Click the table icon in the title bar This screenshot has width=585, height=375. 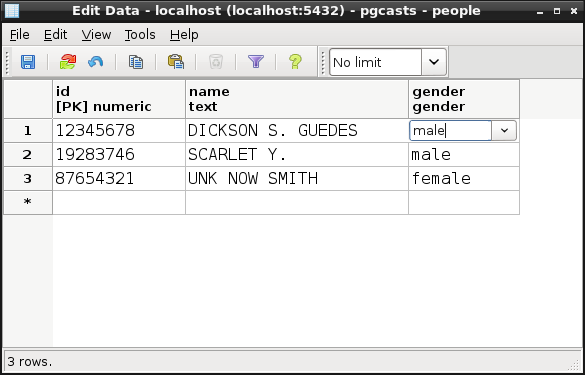click(12, 11)
